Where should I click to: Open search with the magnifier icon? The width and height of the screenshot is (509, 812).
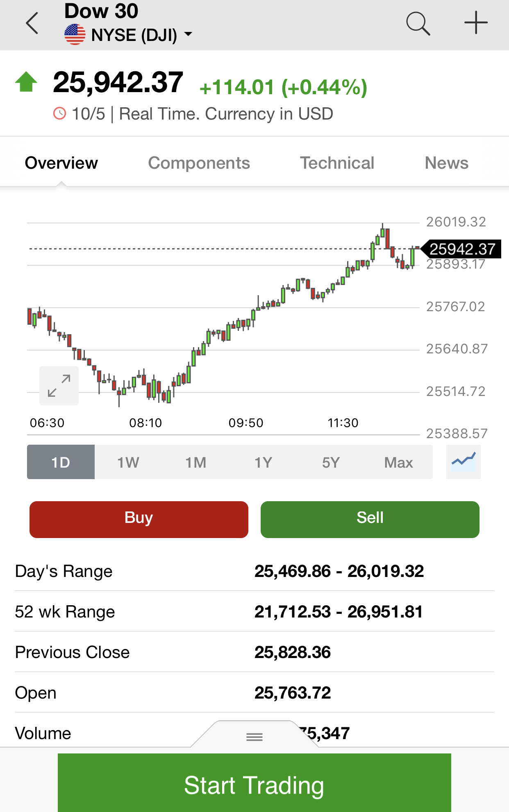pos(418,23)
